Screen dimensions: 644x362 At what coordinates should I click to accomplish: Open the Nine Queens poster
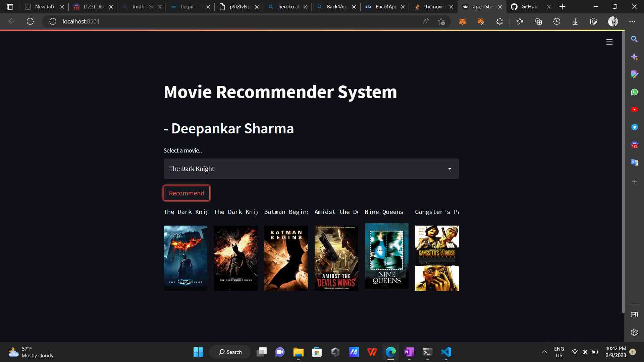(x=386, y=256)
